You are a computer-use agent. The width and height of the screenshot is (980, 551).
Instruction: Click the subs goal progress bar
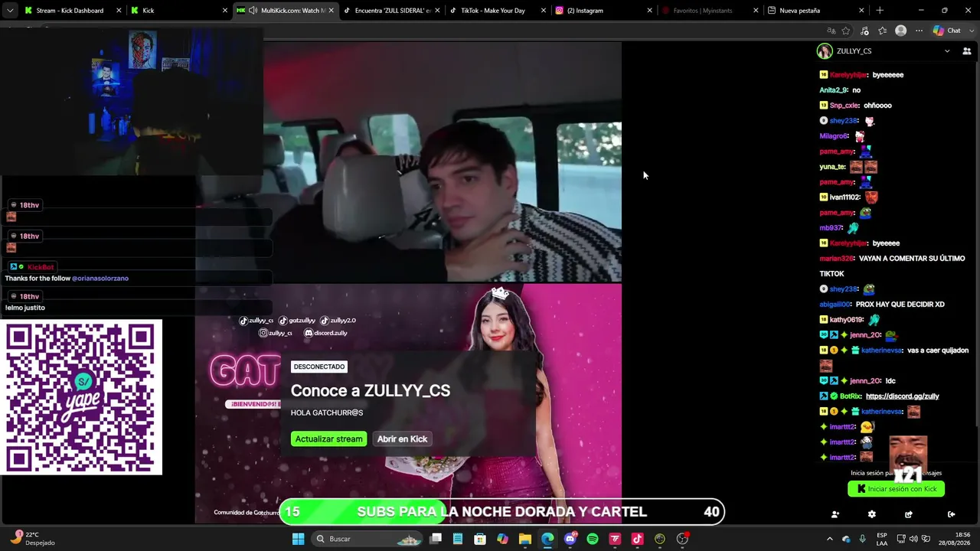click(x=501, y=512)
